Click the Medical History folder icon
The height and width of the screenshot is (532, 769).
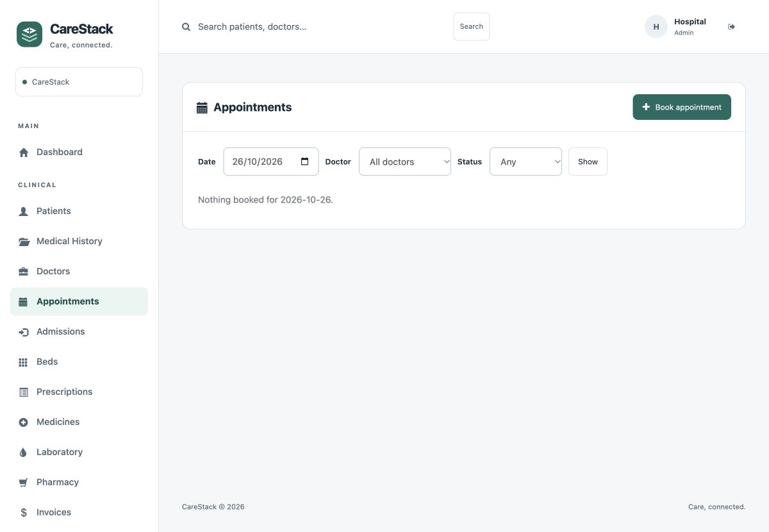[24, 242]
